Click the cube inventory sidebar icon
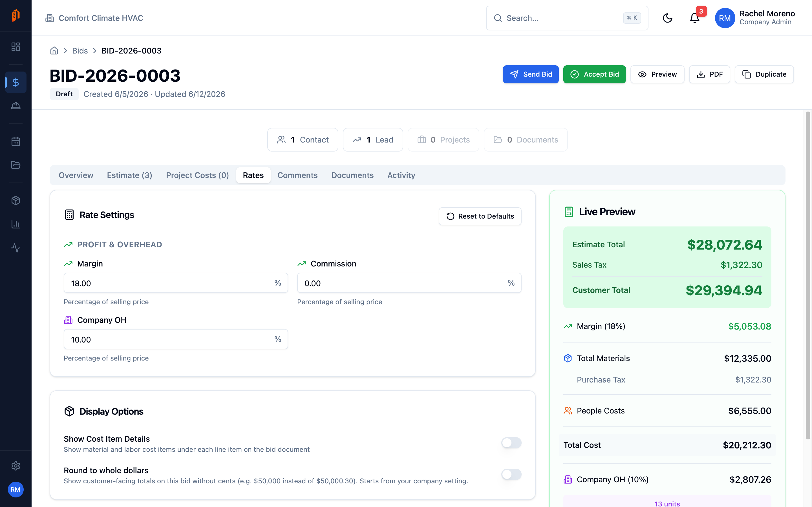Image resolution: width=812 pixels, height=507 pixels. point(16,201)
